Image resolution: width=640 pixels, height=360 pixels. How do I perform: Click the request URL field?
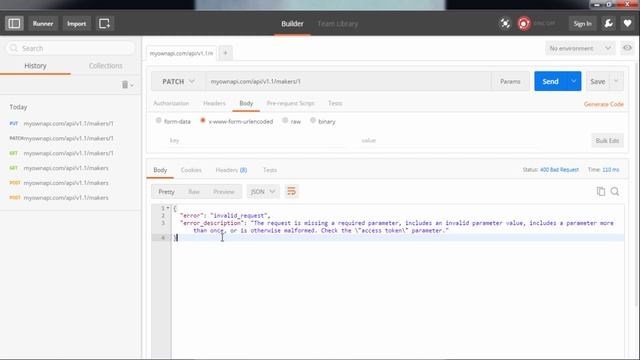tap(348, 82)
